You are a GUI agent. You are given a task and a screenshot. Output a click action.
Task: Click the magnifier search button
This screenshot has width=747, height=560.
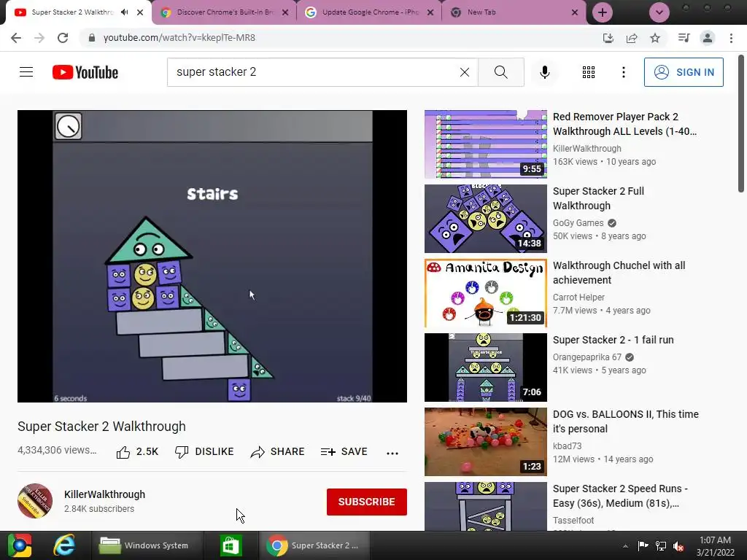pyautogui.click(x=500, y=72)
